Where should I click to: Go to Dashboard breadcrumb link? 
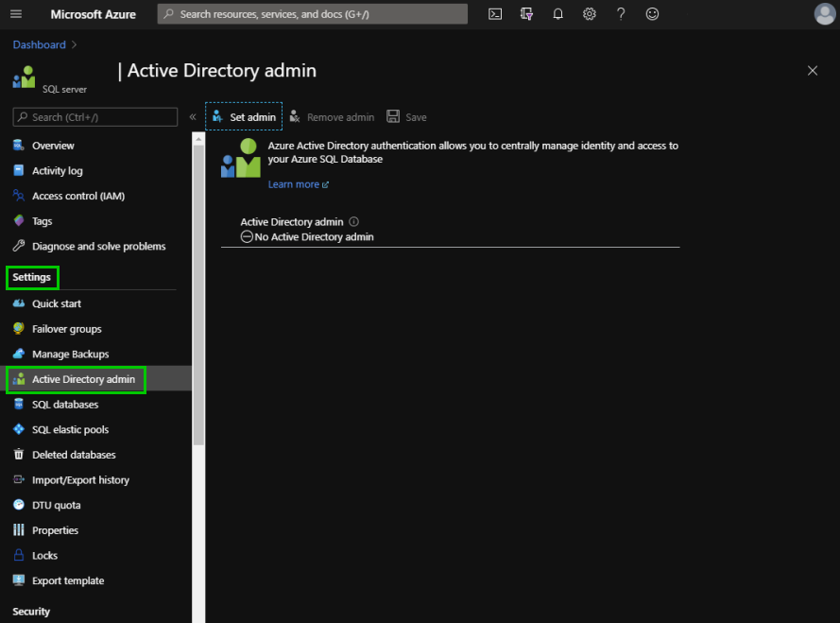point(39,44)
